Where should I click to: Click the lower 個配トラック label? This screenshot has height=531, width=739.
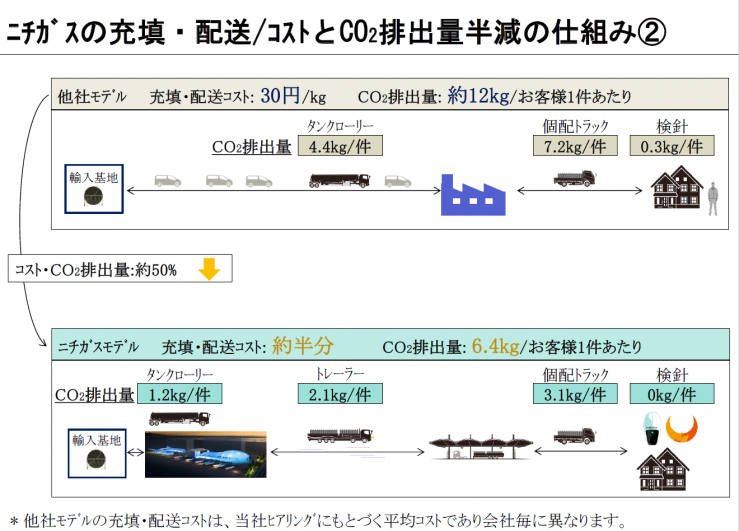pyautogui.click(x=575, y=375)
